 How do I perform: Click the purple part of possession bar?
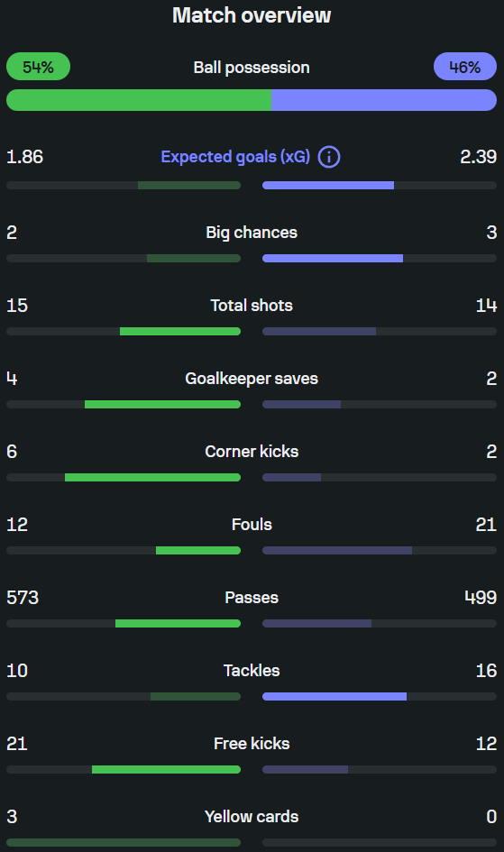tap(384, 100)
